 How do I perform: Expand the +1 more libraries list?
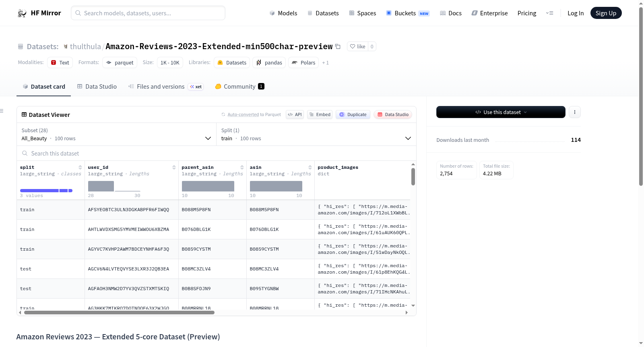click(325, 62)
